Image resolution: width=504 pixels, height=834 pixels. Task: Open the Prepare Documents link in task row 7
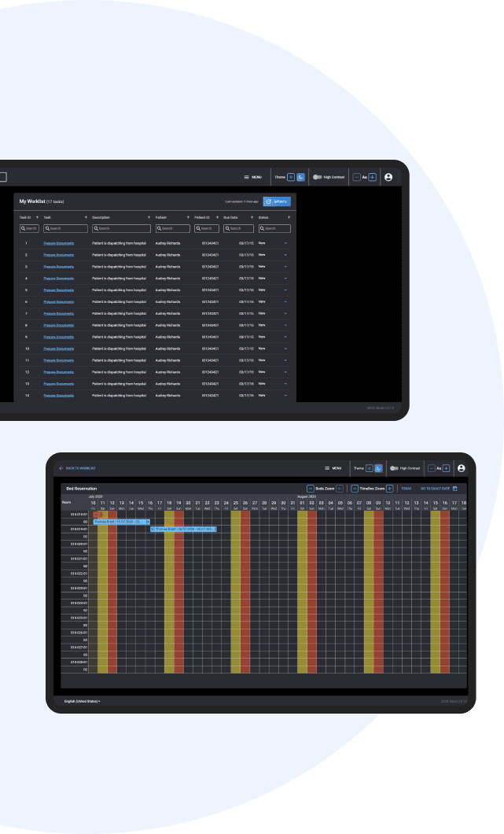(x=58, y=313)
